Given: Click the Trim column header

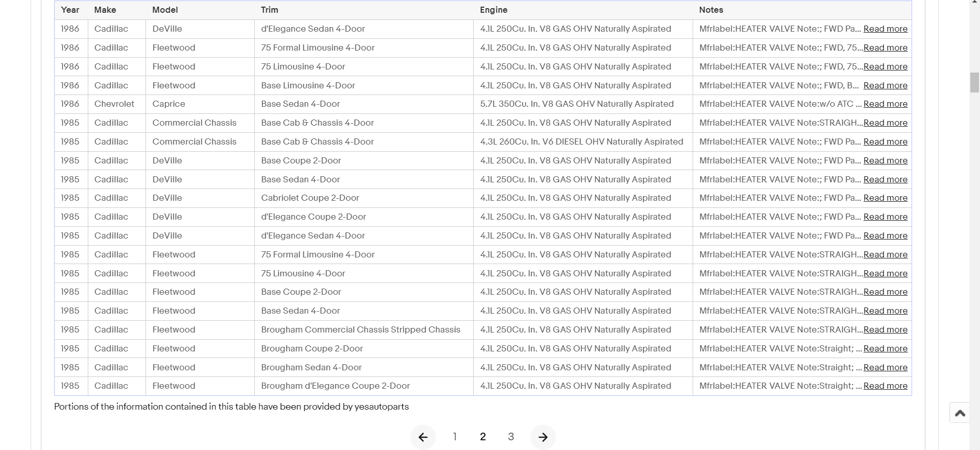Looking at the screenshot, I should (x=364, y=10).
